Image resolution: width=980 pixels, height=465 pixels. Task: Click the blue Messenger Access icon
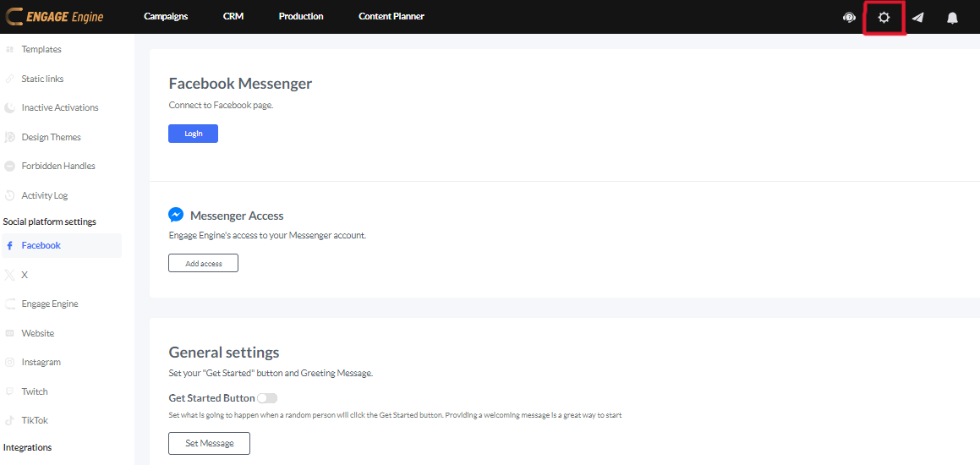(176, 215)
